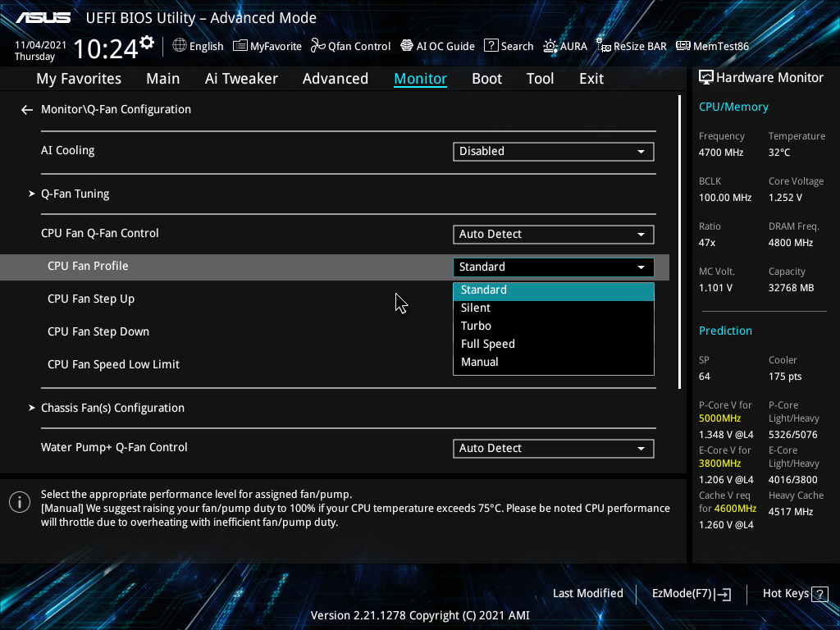
Task: Click the 11/04/2021 date text
Action: (41, 45)
